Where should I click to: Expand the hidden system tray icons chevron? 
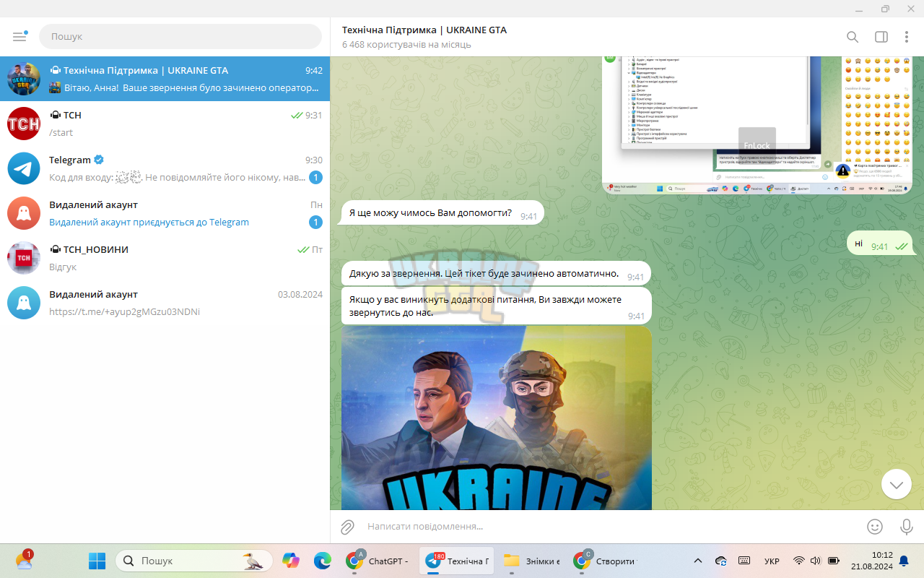697,561
